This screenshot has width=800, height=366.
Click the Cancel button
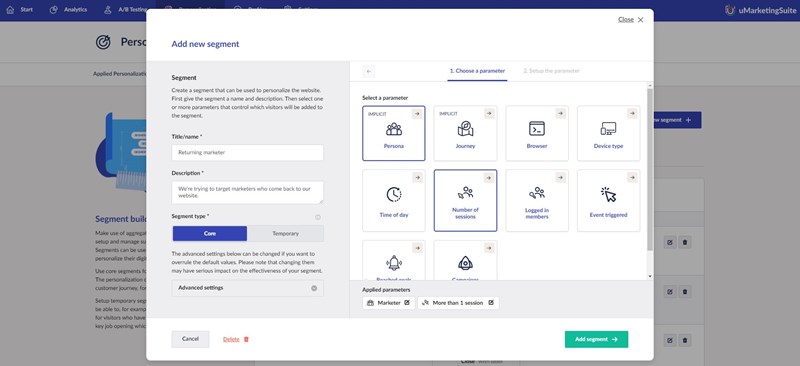190,339
